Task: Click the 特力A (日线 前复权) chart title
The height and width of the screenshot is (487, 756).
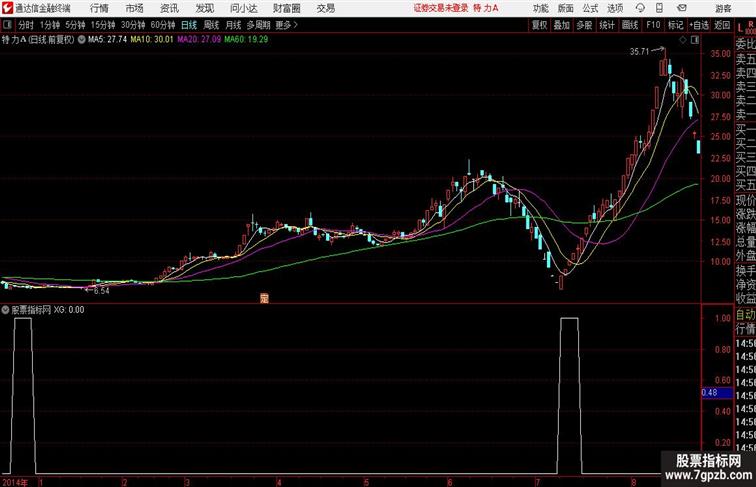Action: [38, 40]
